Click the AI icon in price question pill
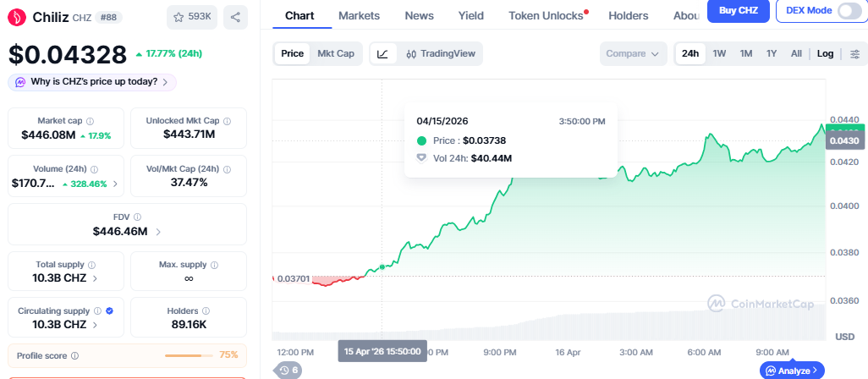Screen dimensions: 868x379 pos(20,82)
